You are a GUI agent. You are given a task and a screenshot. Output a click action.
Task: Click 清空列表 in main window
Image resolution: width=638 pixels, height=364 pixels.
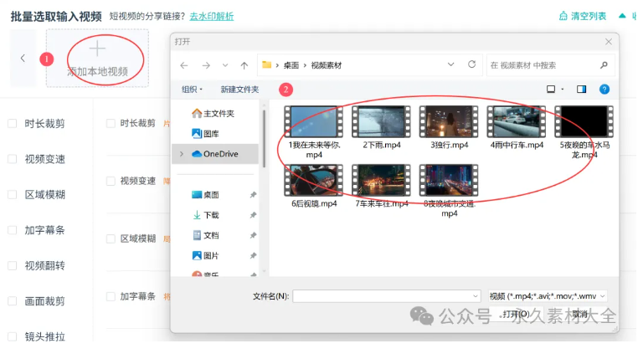tap(583, 16)
